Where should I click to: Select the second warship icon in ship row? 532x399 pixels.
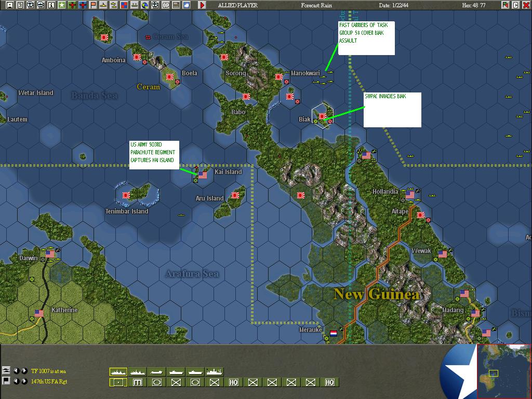click(137, 372)
